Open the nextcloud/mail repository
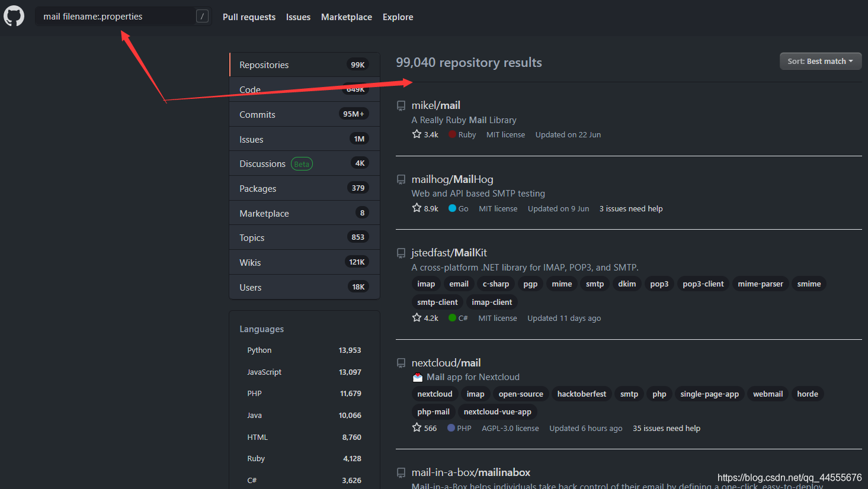The width and height of the screenshot is (868, 489). tap(446, 363)
